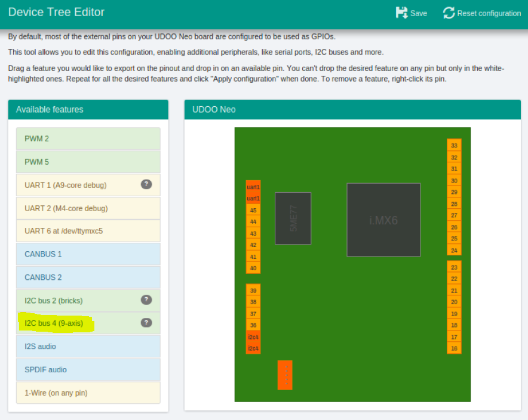528x420 pixels.
Task: Click the UDOO Neo panel header
Action: click(352, 109)
